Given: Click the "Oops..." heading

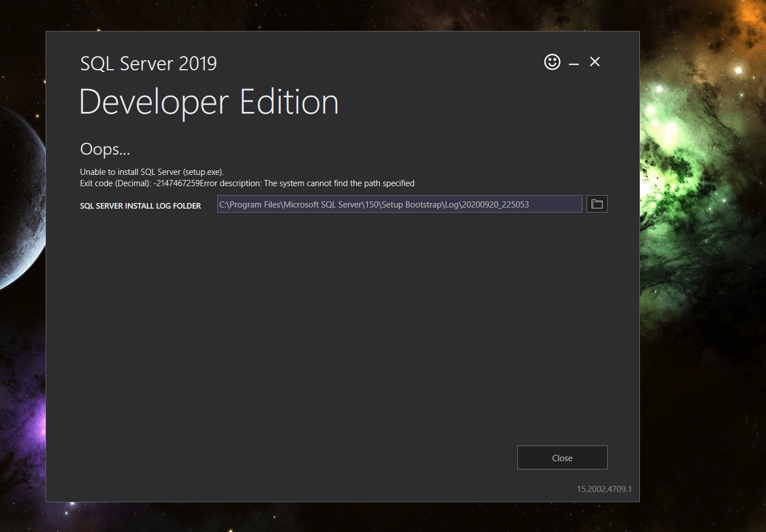Looking at the screenshot, I should click(105, 150).
